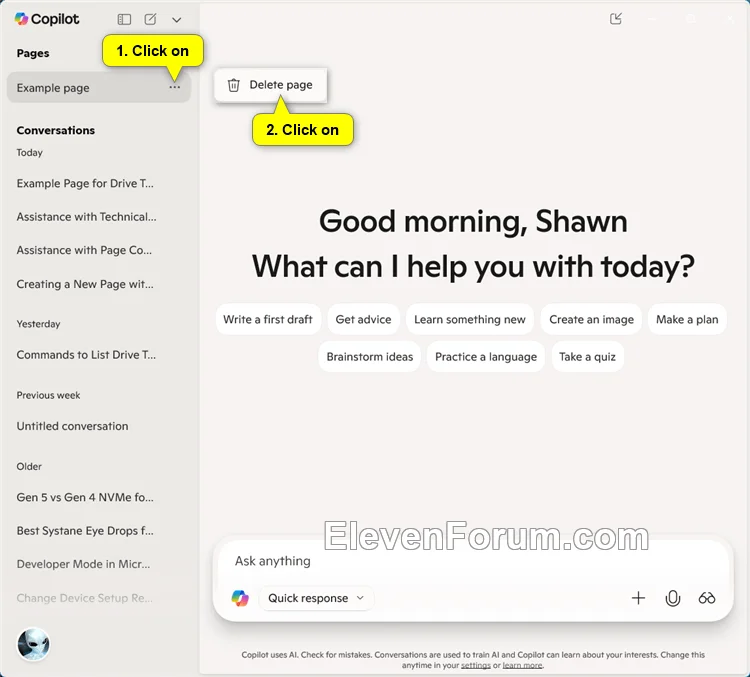
Task: Click the Conversations section heading
Action: point(55,130)
